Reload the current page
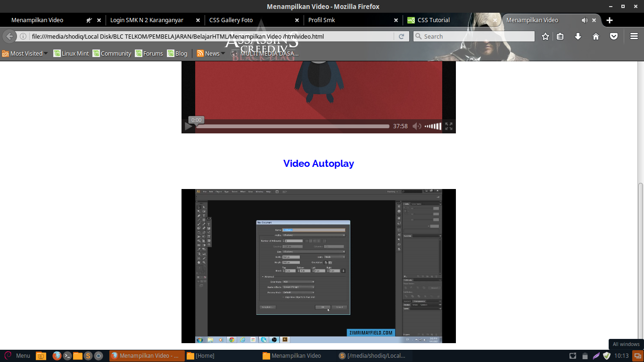This screenshot has height=362, width=644. [x=402, y=36]
